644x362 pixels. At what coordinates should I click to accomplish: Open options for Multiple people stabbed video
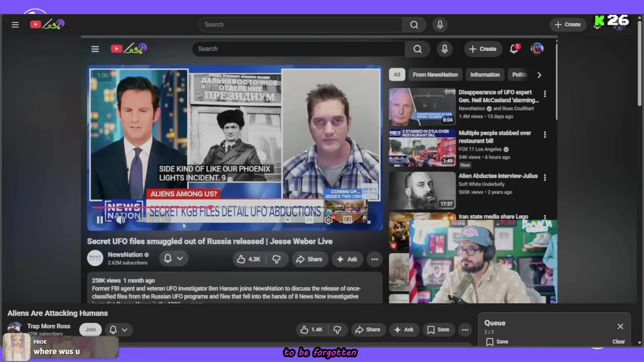click(x=544, y=135)
